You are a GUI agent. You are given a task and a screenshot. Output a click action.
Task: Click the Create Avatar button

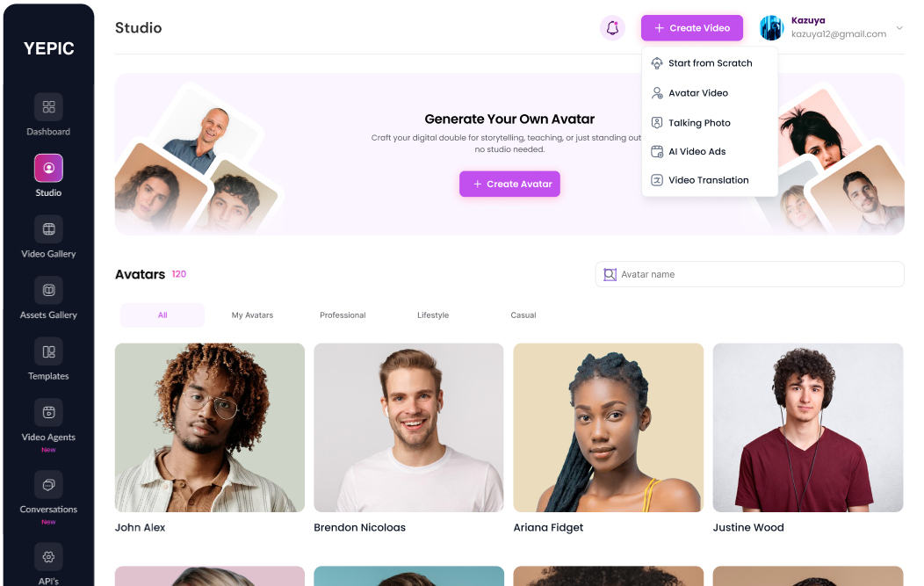tap(509, 184)
